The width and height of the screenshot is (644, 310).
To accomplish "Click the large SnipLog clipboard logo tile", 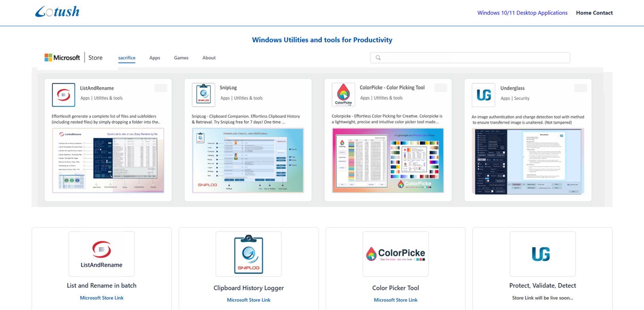I will 248,254.
